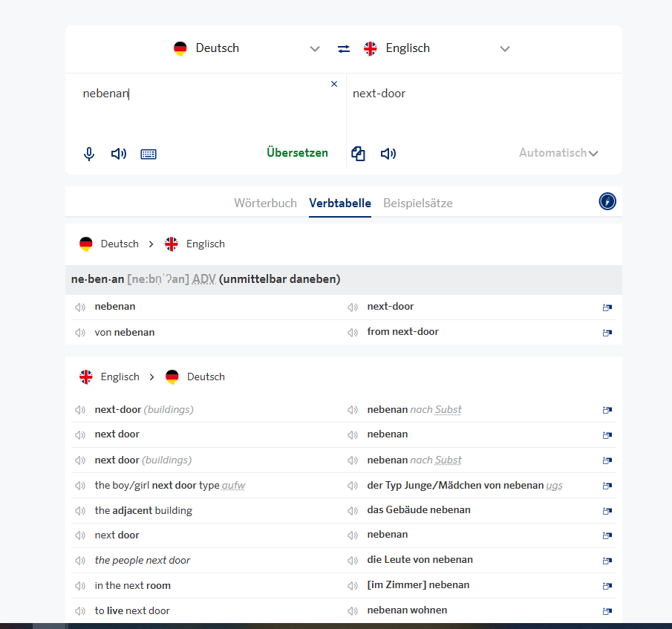The image size is (672, 629).
Task: Click the 'unmittelbar daneben' headword bar
Action: (344, 279)
